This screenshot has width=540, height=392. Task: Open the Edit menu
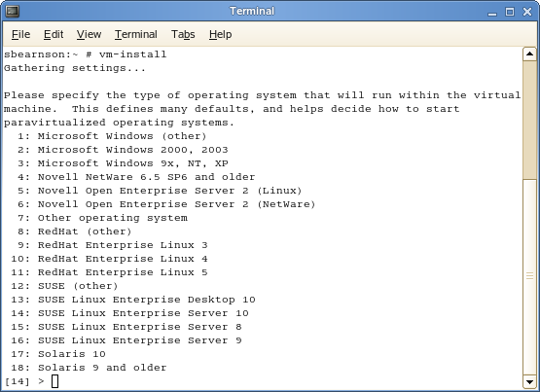(54, 34)
